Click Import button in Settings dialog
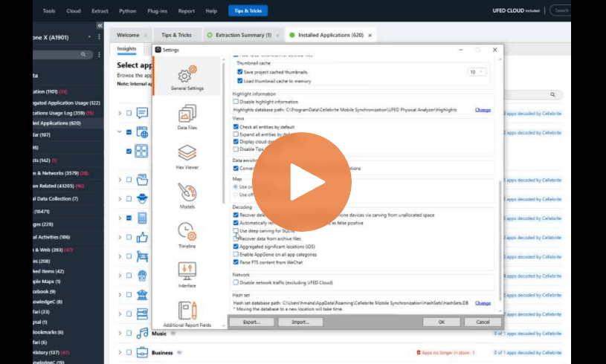The height and width of the screenshot is (364, 606). pos(300,322)
